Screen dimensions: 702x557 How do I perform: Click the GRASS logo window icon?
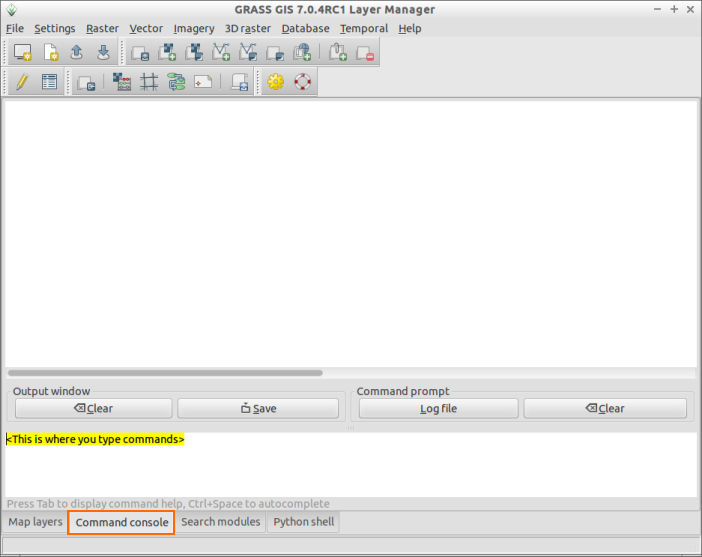pos(12,9)
